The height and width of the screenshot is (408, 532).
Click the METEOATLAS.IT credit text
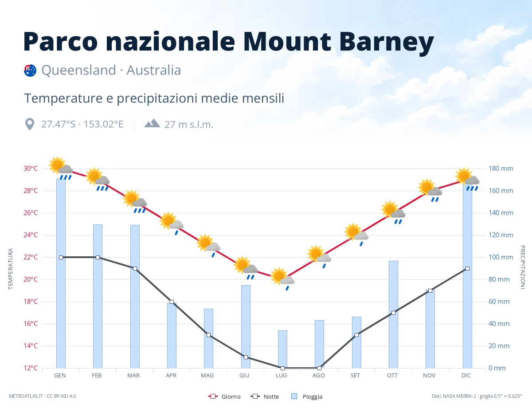(x=42, y=396)
